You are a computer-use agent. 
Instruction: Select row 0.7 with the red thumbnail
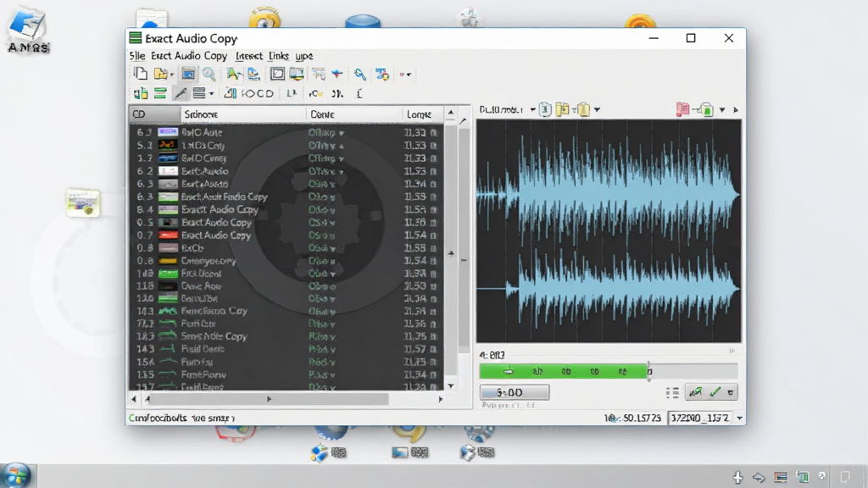tap(287, 236)
